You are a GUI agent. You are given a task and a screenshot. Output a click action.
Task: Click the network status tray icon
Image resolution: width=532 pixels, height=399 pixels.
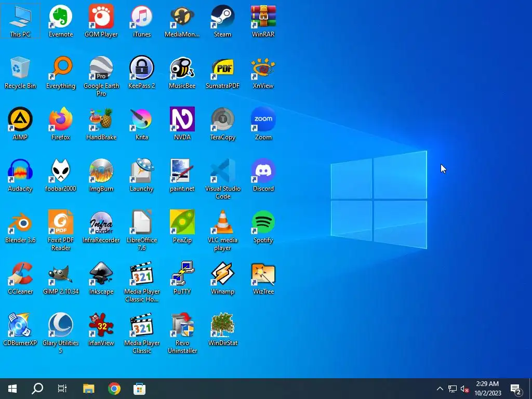click(453, 389)
